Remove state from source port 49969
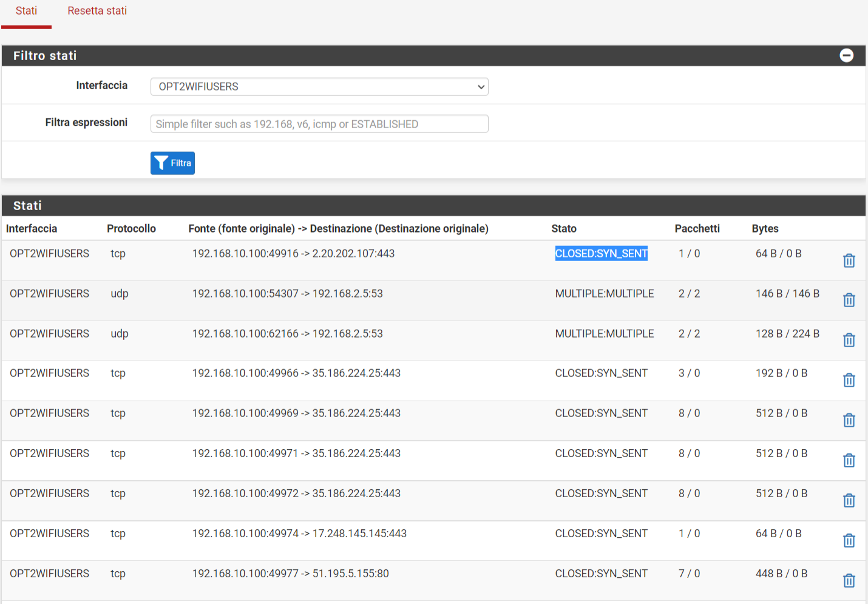The width and height of the screenshot is (868, 604). [849, 420]
